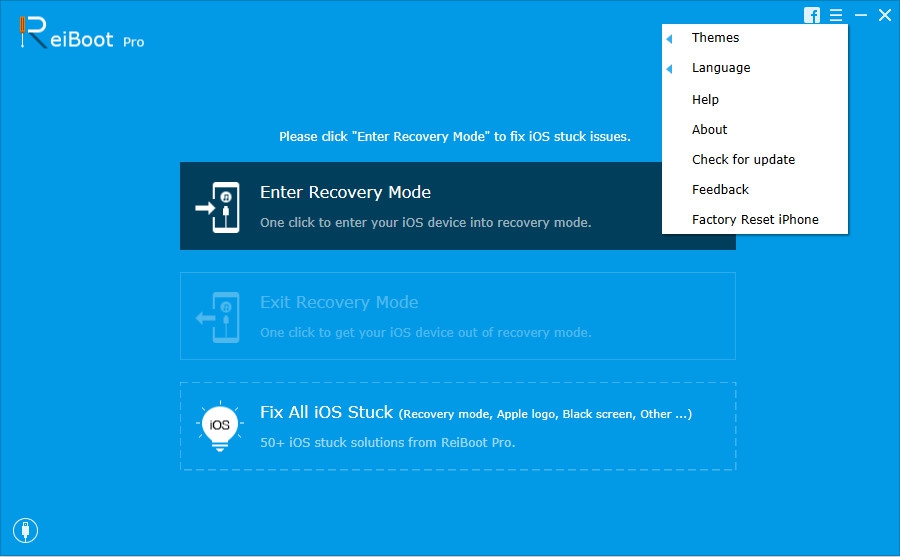This screenshot has width=900, height=557.
Task: Open Fix All iOS Stuck option
Action: [457, 426]
